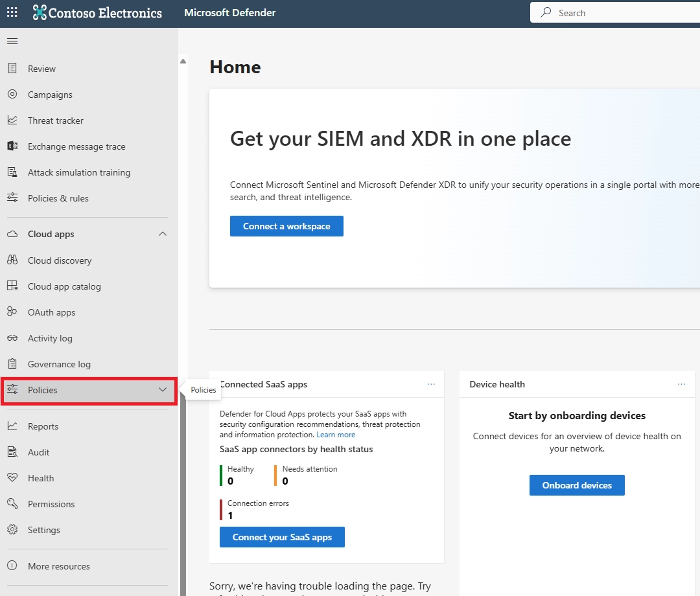Click the Policies sliders icon under Cloud apps
Screen dimensions: 700x596
point(12,389)
